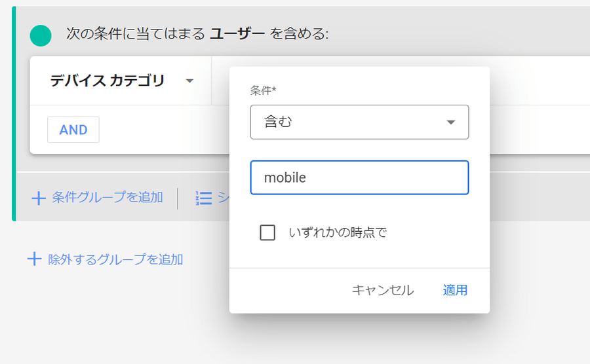
Task: Click the 条件* field label
Action: 263,90
